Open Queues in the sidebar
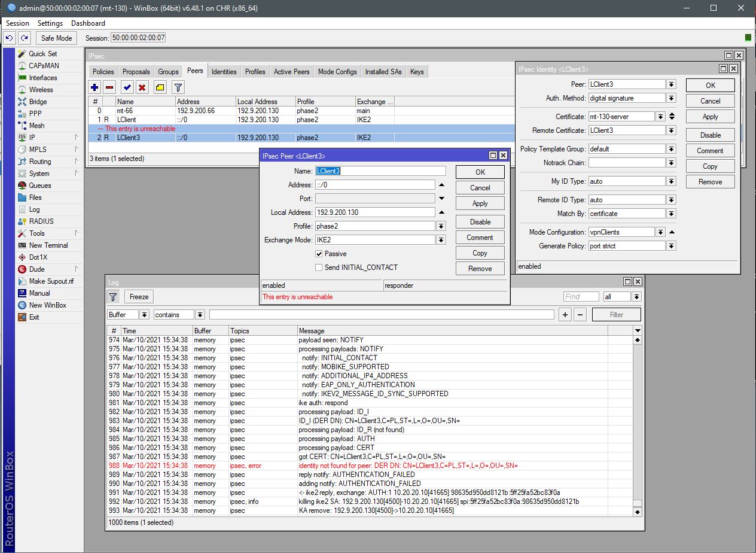Screen dimensions: 756x553 click(x=40, y=186)
